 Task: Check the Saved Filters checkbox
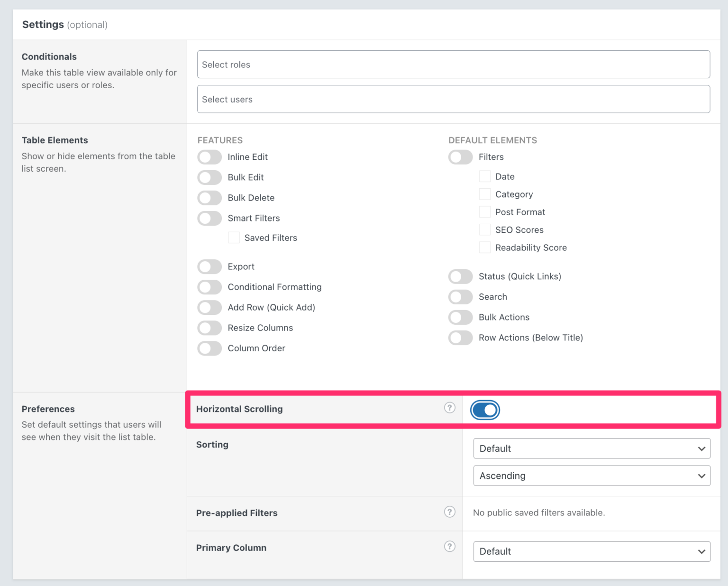(234, 238)
